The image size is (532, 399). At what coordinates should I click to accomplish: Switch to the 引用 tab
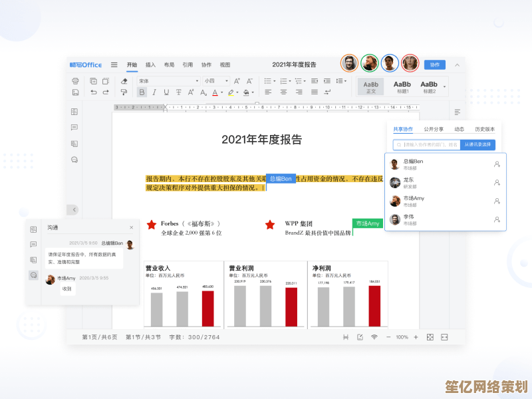coord(188,65)
